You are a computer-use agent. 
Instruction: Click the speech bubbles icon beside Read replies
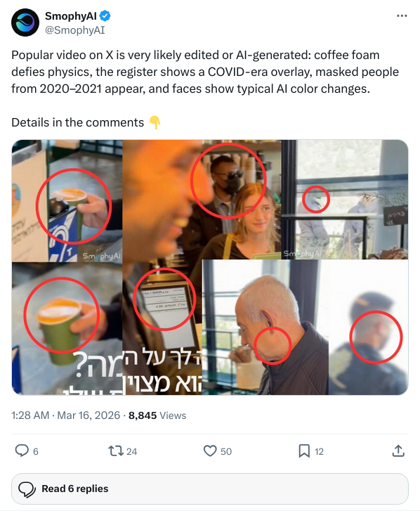pyautogui.click(x=27, y=489)
